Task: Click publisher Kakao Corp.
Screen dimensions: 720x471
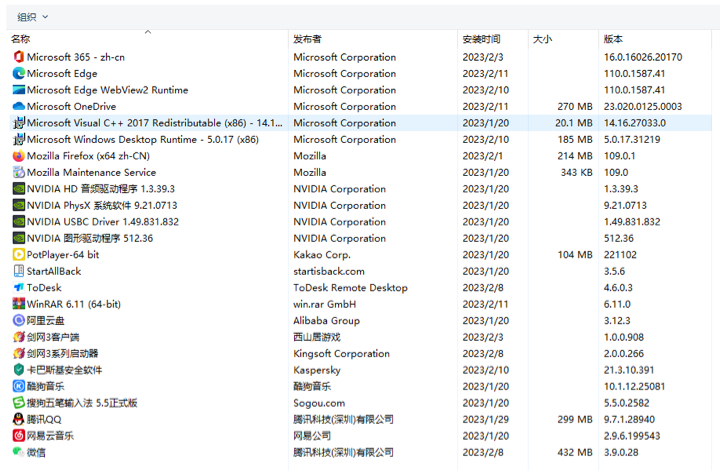Action: (322, 255)
